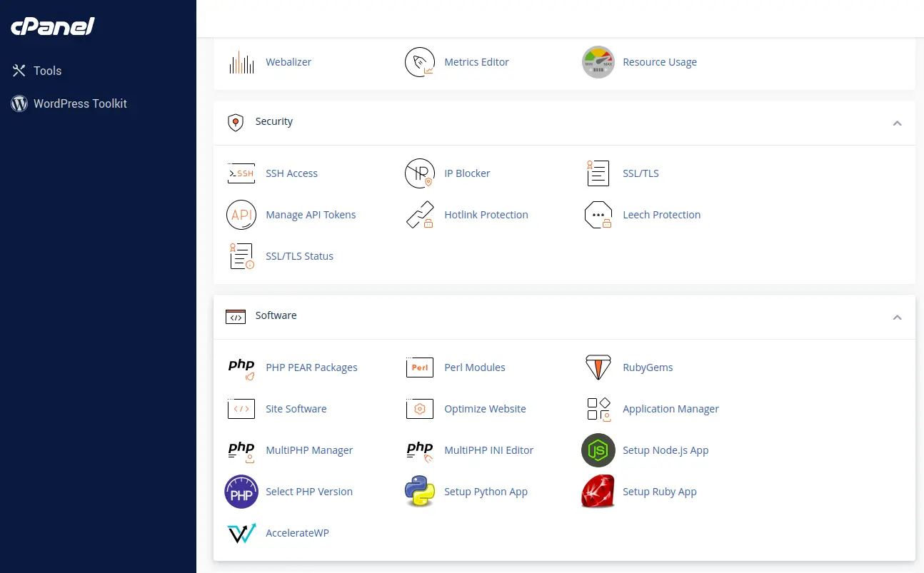Open the SSL/TLS Status link
This screenshot has width=924, height=573.
coord(299,256)
